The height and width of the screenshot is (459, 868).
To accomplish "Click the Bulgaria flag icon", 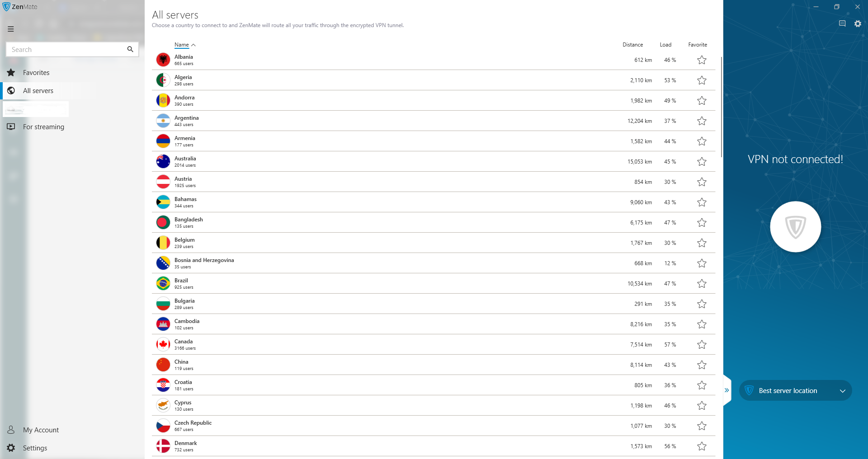I will [x=163, y=304].
